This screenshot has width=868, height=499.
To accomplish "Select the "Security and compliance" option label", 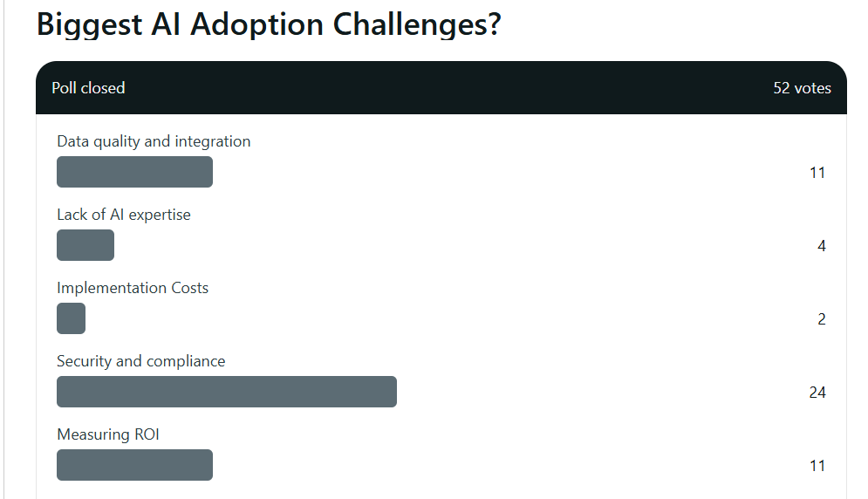I will tap(141, 361).
